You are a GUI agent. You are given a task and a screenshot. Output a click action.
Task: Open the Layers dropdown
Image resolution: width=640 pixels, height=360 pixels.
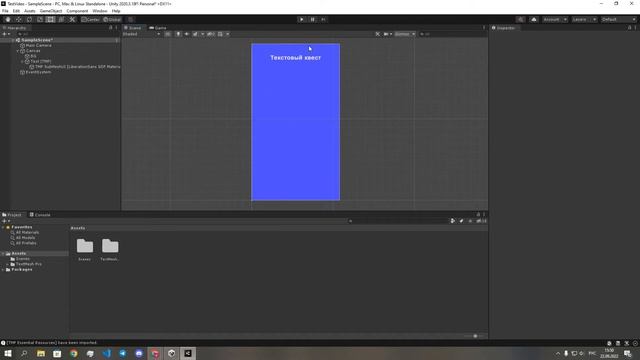click(x=584, y=19)
